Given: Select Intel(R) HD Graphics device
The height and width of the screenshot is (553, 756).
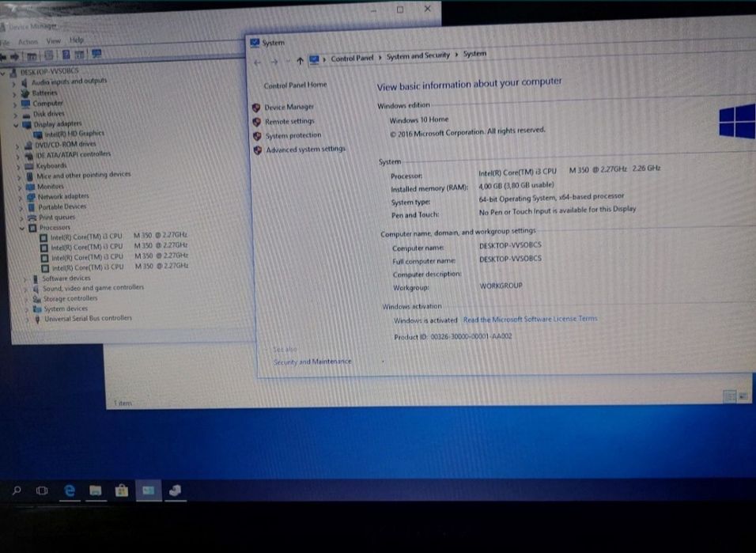Looking at the screenshot, I should tap(75, 134).
